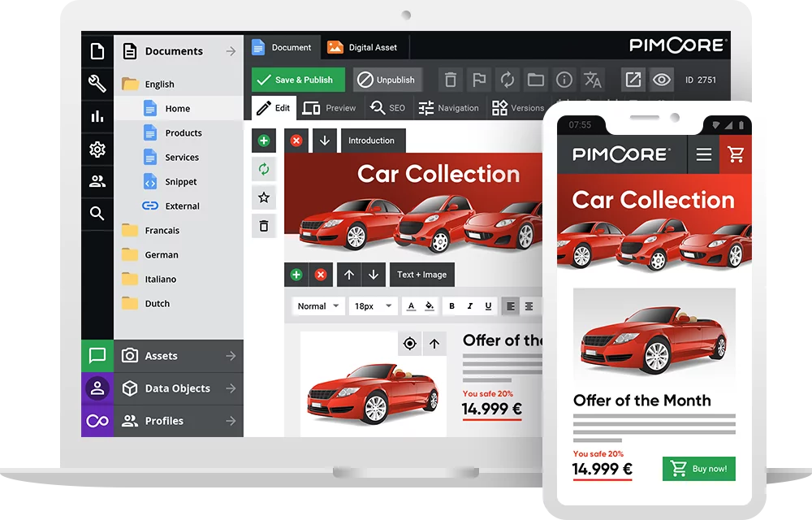Open the green chat notifications icon
The width and height of the screenshot is (812, 520).
tap(97, 356)
